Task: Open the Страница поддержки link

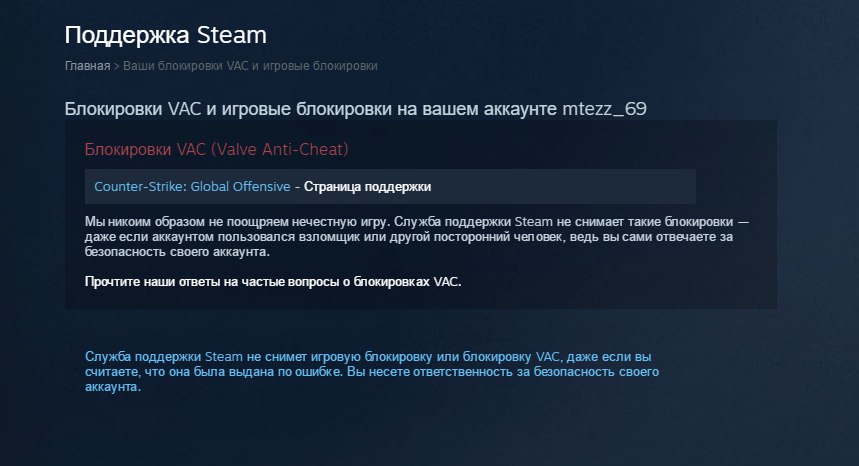Action: [x=368, y=187]
